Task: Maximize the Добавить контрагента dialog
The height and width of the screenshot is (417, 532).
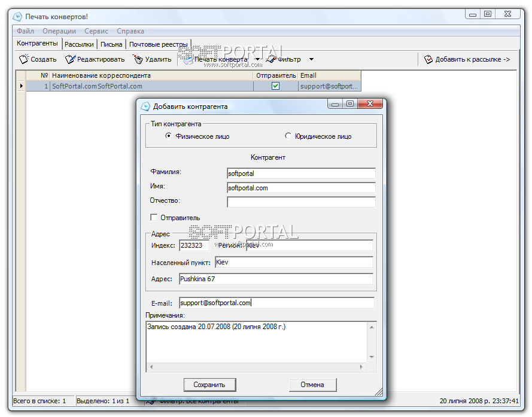Action: tap(350, 104)
